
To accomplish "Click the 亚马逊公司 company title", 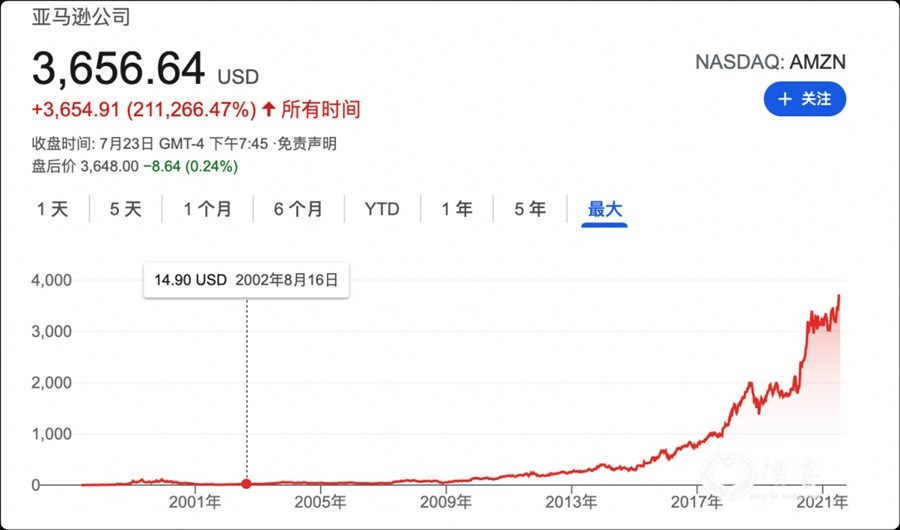I will click(x=81, y=17).
